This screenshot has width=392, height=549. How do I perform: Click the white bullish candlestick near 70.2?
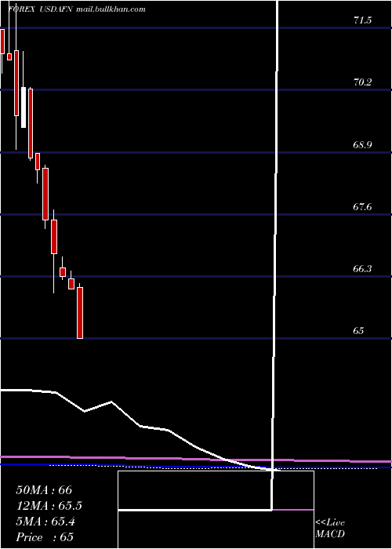pyautogui.click(x=24, y=107)
